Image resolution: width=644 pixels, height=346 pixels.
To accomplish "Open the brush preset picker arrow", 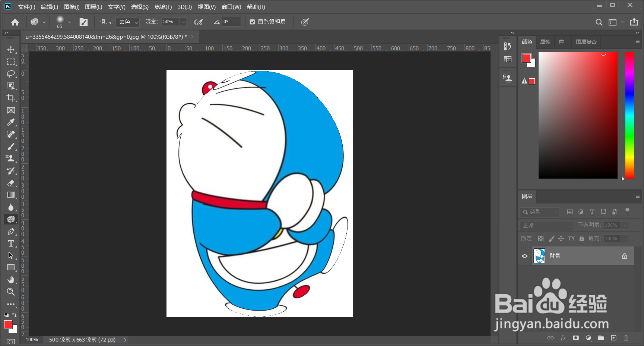I will click(69, 22).
